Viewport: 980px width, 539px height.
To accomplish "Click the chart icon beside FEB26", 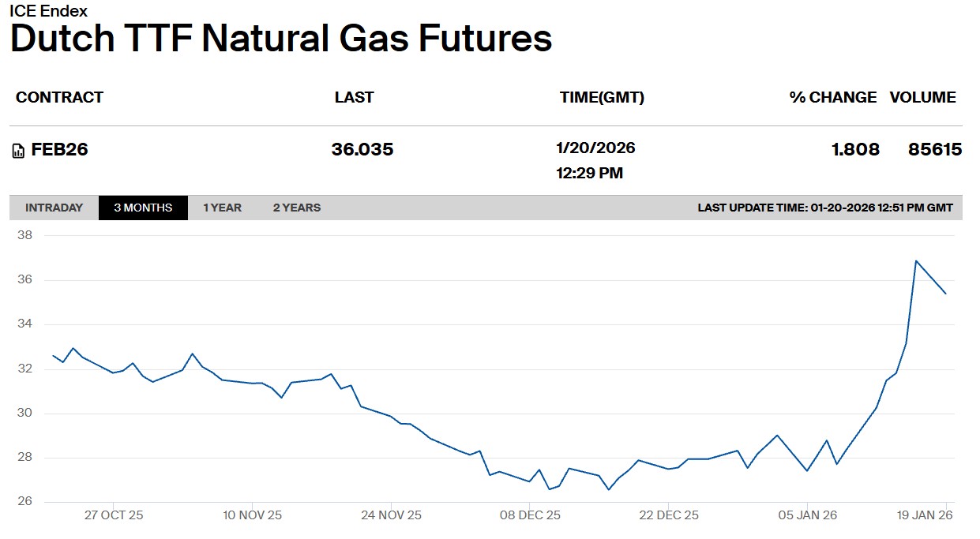I will pyautogui.click(x=18, y=151).
